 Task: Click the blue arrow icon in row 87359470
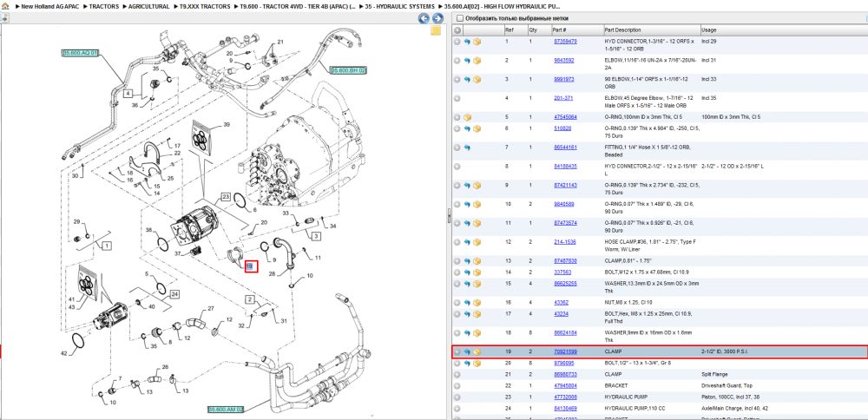(467, 42)
